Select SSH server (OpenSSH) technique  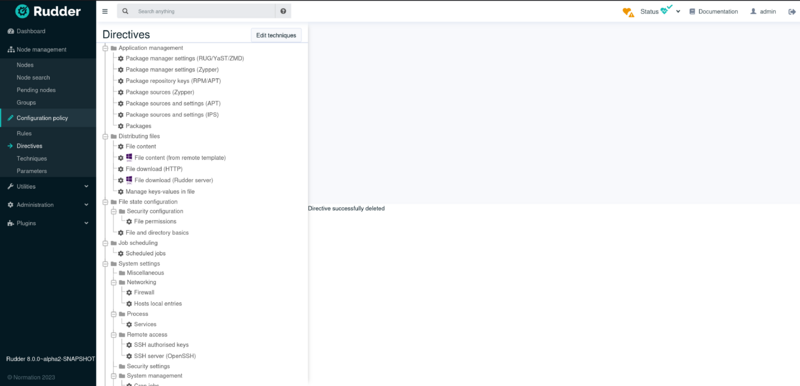click(165, 356)
